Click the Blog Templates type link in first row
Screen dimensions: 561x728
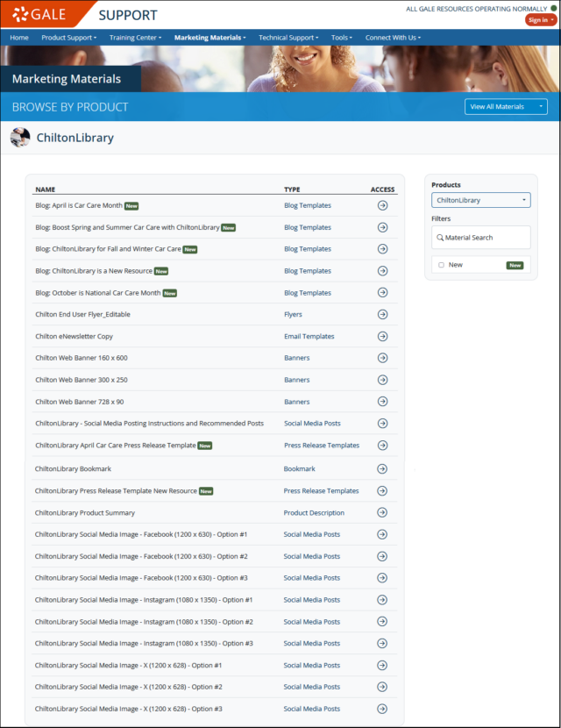308,205
